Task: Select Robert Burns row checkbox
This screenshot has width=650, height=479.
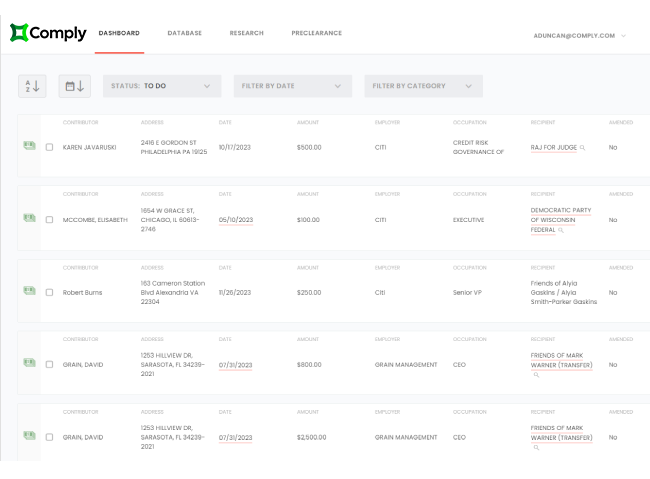Action: pos(49,292)
